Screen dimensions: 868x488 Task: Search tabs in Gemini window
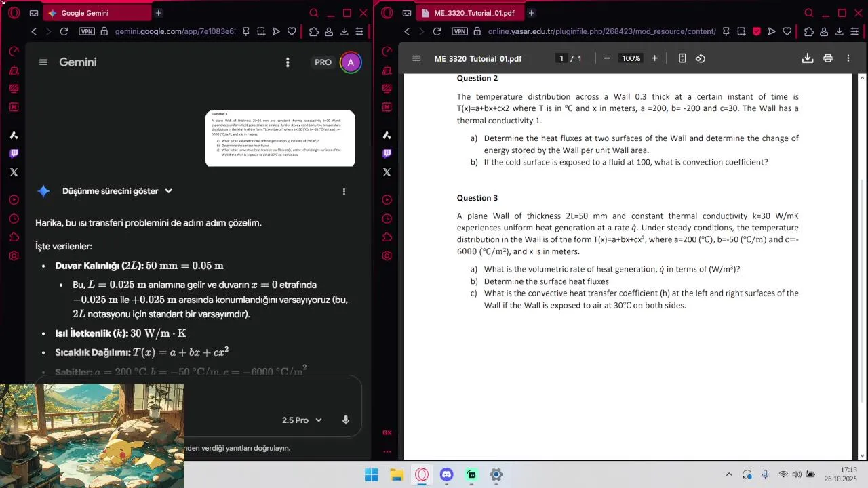[313, 13]
